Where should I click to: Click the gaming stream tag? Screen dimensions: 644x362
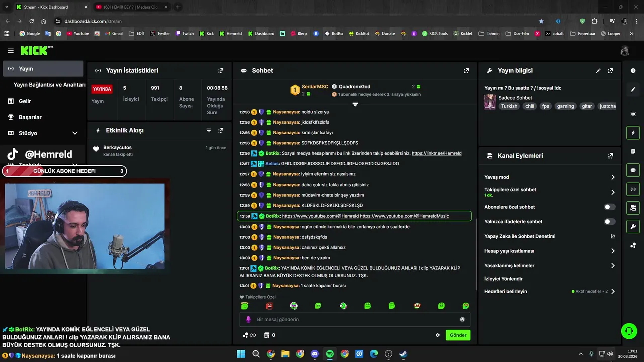[x=566, y=106]
